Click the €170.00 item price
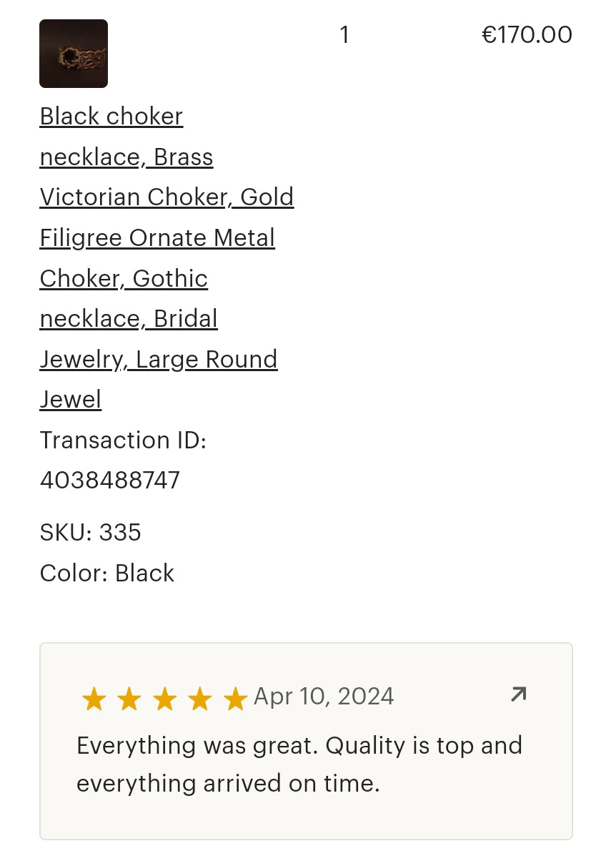This screenshot has height=866, width=616. coord(527,34)
